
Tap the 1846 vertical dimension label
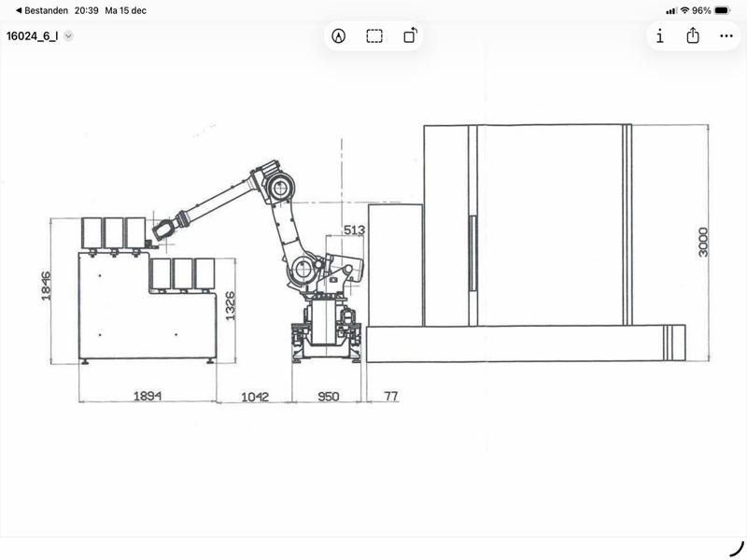pyautogui.click(x=47, y=286)
